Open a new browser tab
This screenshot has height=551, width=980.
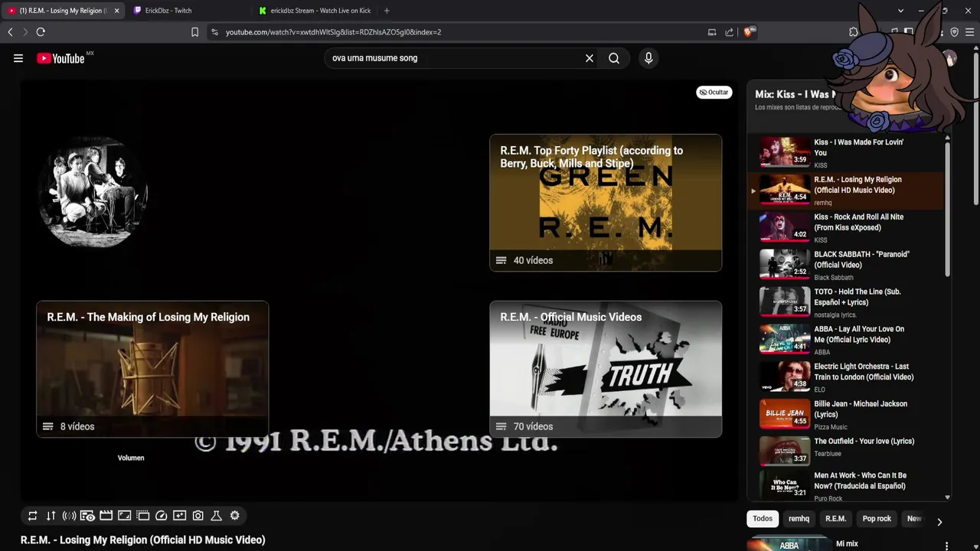pyautogui.click(x=387, y=11)
